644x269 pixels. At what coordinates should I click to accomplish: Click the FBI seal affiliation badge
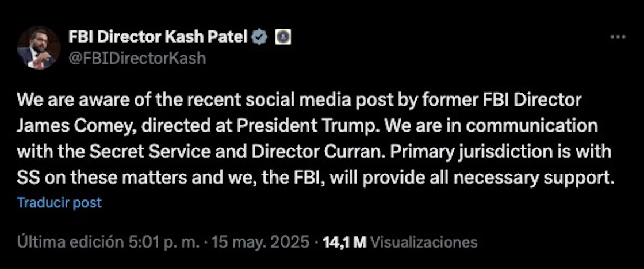click(x=283, y=37)
